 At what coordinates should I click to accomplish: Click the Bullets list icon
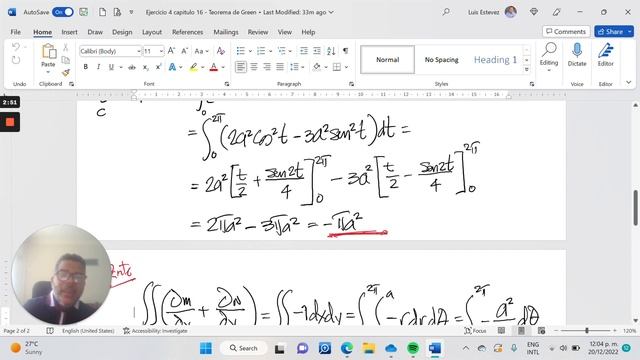click(241, 51)
